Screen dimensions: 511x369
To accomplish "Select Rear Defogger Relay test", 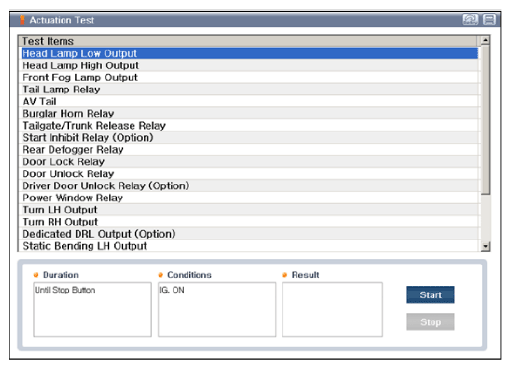I will pyautogui.click(x=249, y=149).
